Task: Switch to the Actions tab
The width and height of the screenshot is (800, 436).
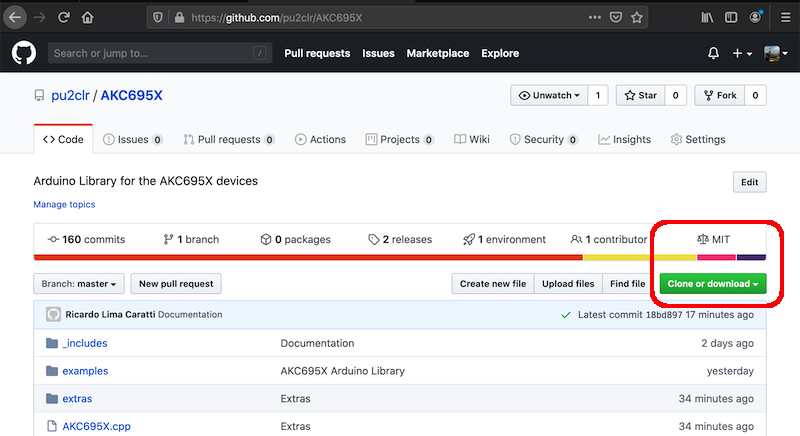Action: 320,139
